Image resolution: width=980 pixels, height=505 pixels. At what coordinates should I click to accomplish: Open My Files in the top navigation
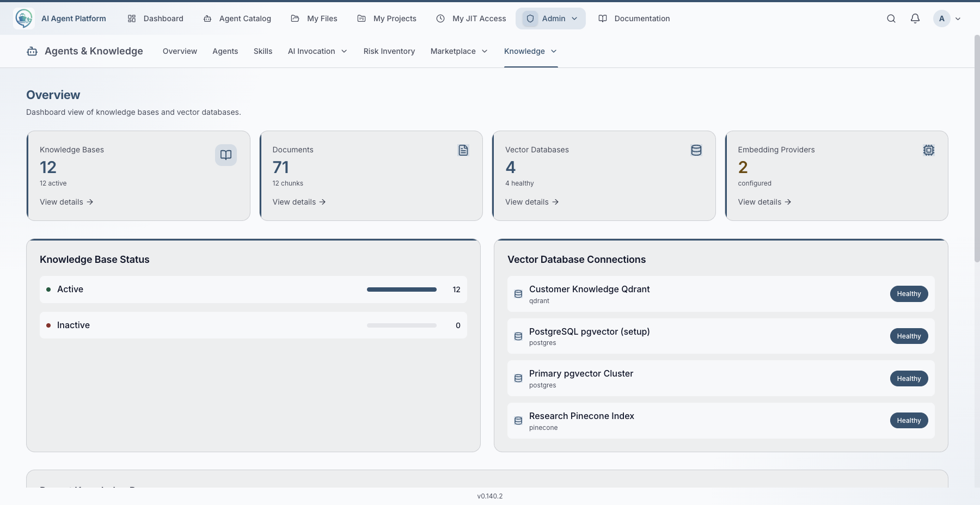(x=314, y=19)
